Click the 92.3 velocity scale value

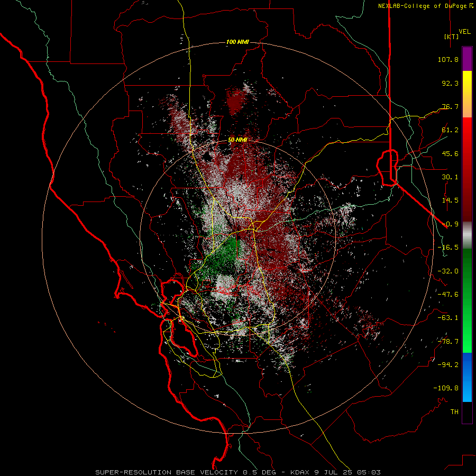(x=450, y=83)
